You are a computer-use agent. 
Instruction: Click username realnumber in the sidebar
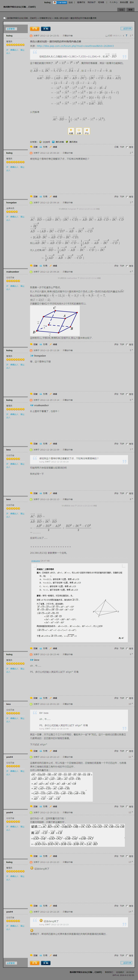pyautogui.click(x=13, y=272)
